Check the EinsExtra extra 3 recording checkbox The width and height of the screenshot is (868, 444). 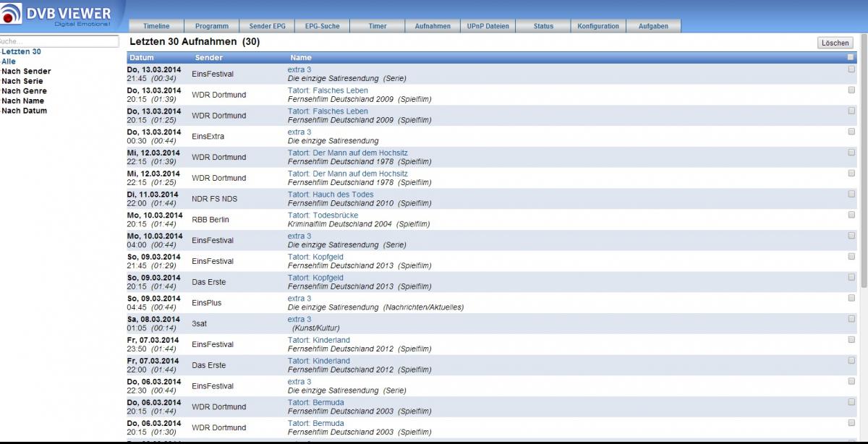pyautogui.click(x=851, y=132)
